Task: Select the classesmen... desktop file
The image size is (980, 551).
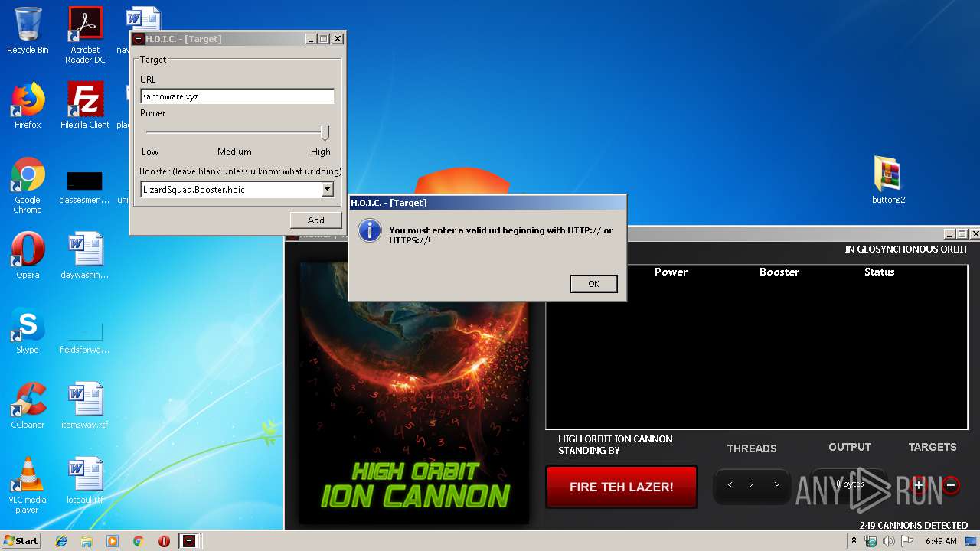Action: pyautogui.click(x=84, y=187)
